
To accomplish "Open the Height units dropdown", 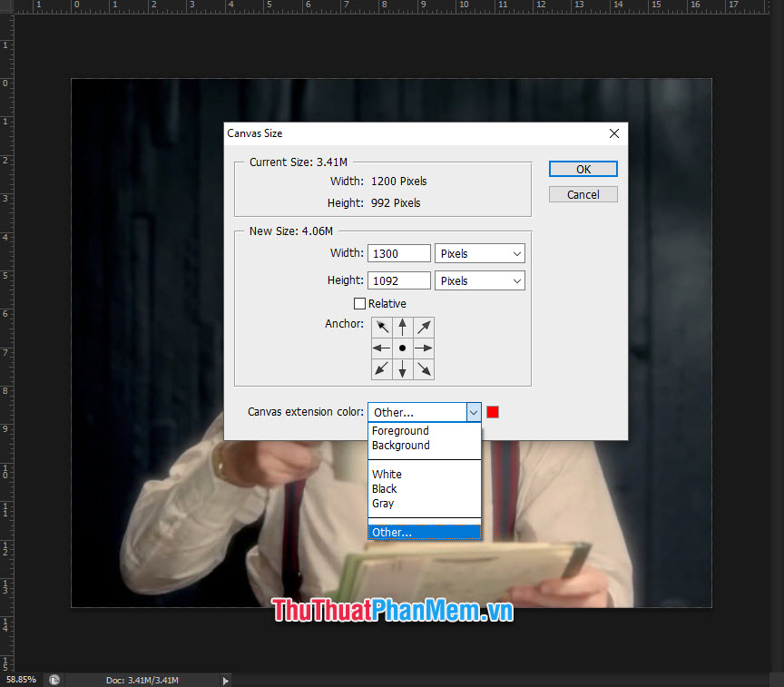I will coord(479,280).
